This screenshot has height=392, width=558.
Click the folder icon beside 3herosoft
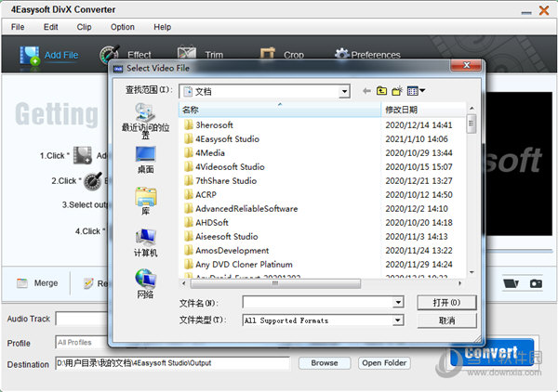[x=188, y=124]
